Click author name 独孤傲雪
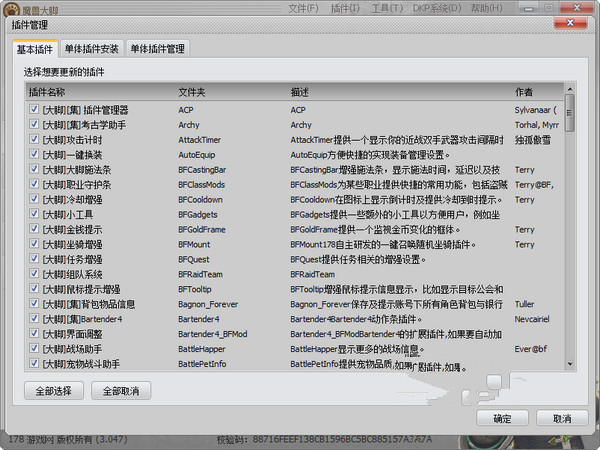This screenshot has height=450, width=600. [x=533, y=140]
